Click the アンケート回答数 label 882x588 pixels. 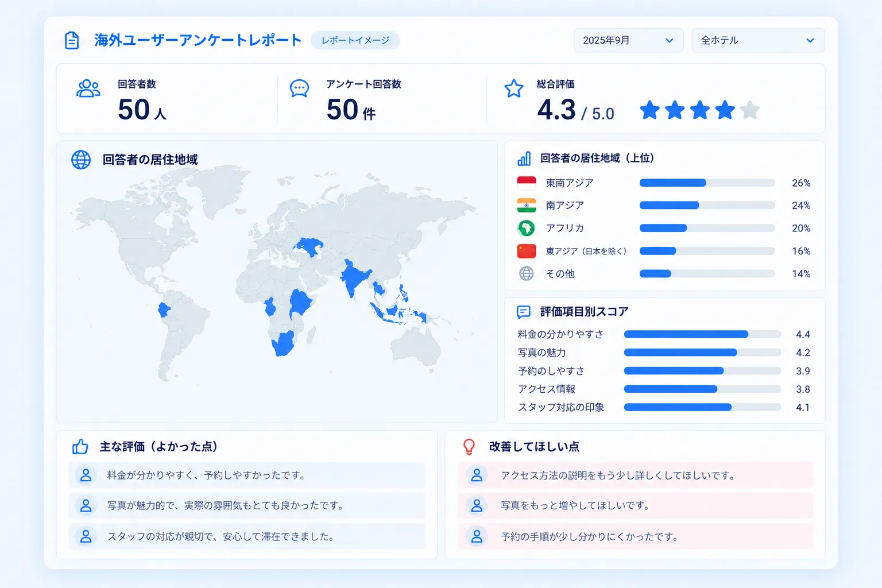click(x=364, y=84)
